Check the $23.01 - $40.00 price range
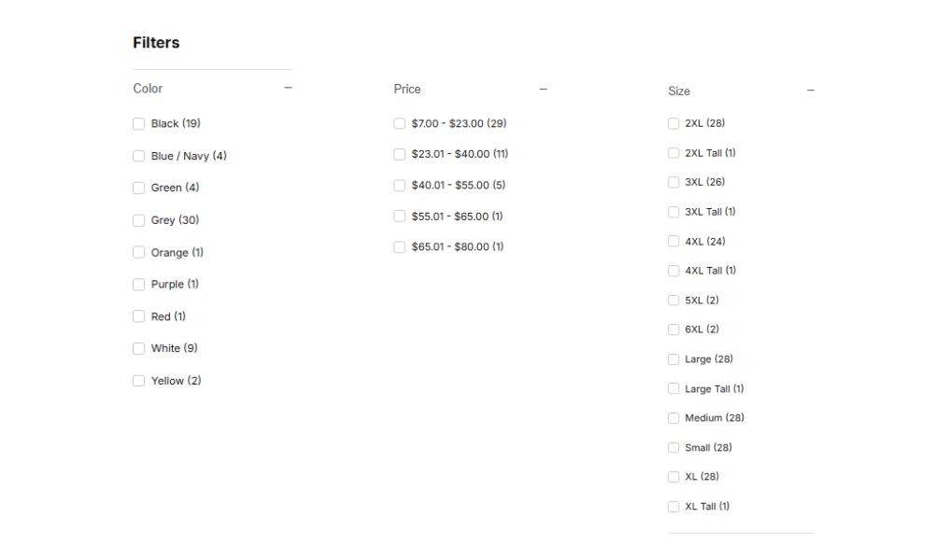Viewport: 934px width, 560px height. click(400, 154)
